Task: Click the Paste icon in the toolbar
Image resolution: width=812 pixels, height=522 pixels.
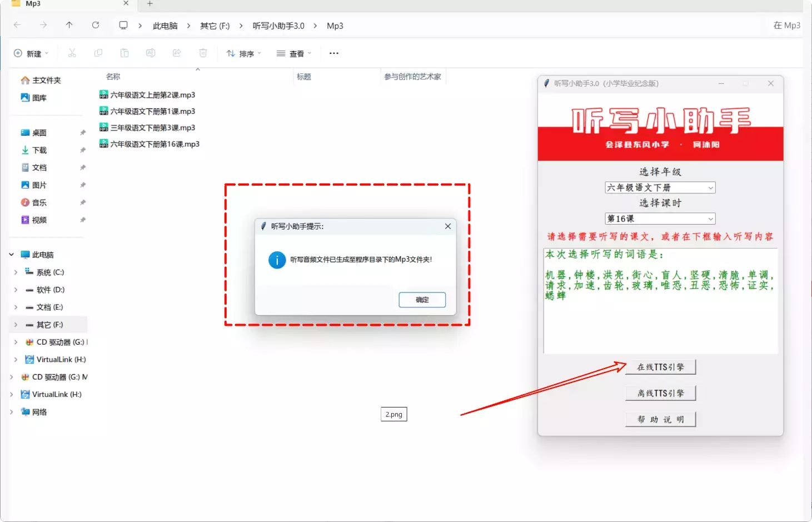Action: 124,53
